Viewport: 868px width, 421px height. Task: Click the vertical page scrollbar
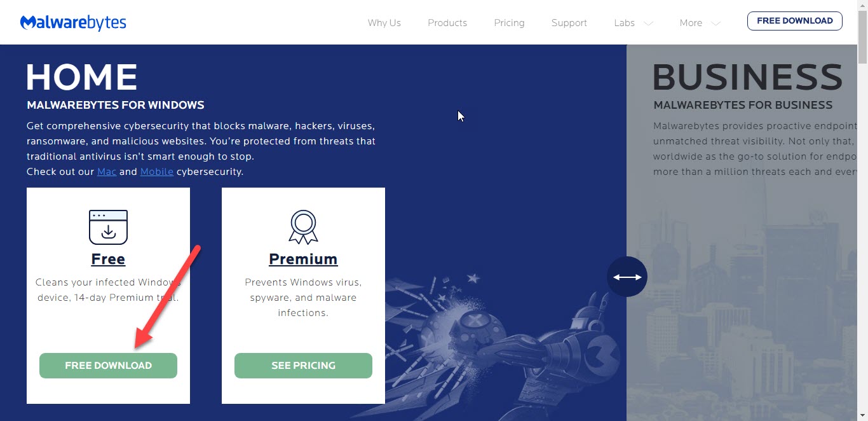pyautogui.click(x=862, y=210)
